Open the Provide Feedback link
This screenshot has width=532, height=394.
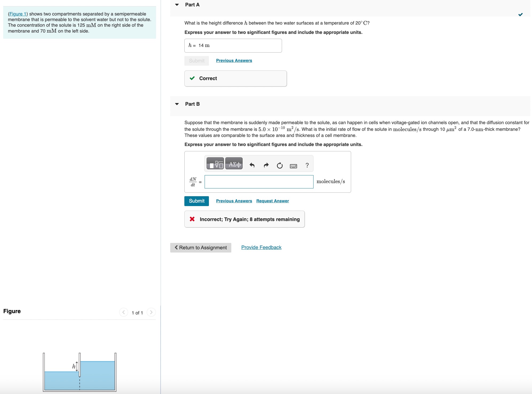(x=261, y=247)
